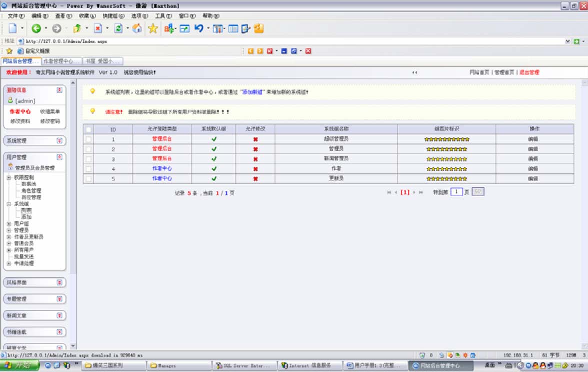
Task: Click the Windows 开始 Start button
Action: click(x=19, y=365)
